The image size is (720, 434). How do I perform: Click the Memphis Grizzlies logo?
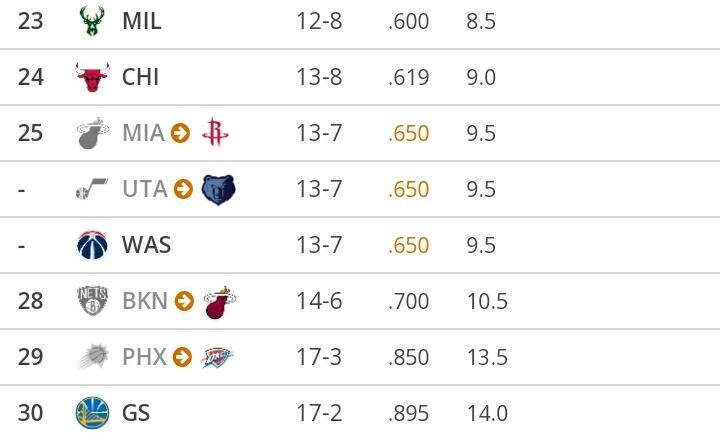coord(217,189)
